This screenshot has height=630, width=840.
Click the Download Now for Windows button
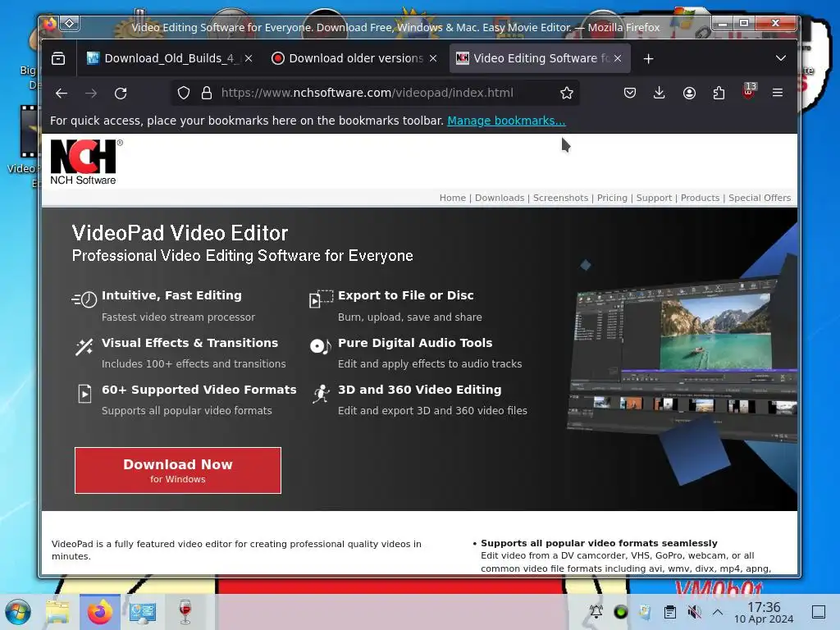[x=178, y=470]
